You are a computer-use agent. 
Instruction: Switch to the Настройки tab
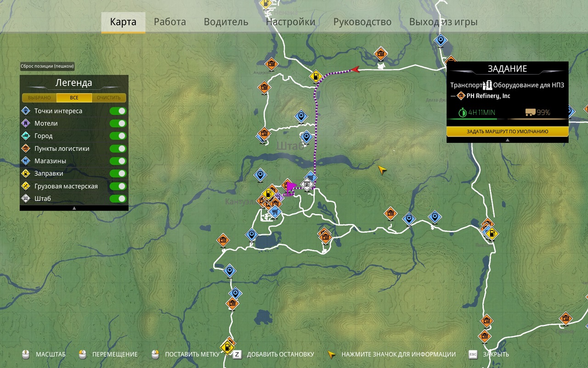(x=290, y=22)
